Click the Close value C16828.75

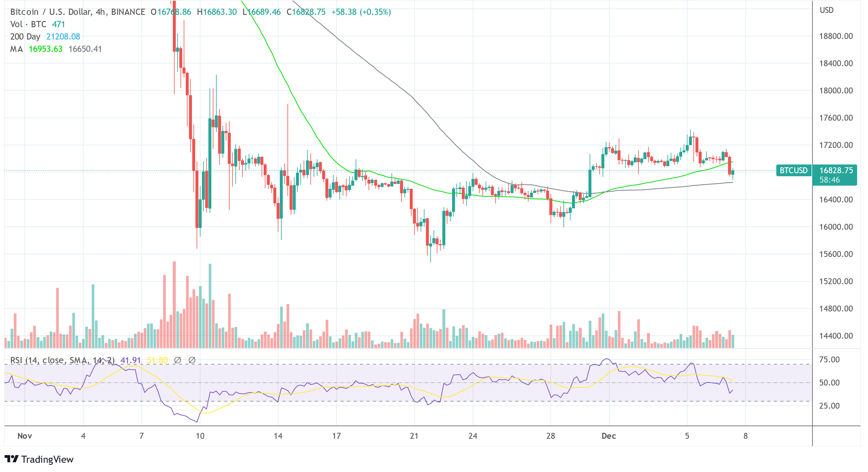[x=306, y=12]
